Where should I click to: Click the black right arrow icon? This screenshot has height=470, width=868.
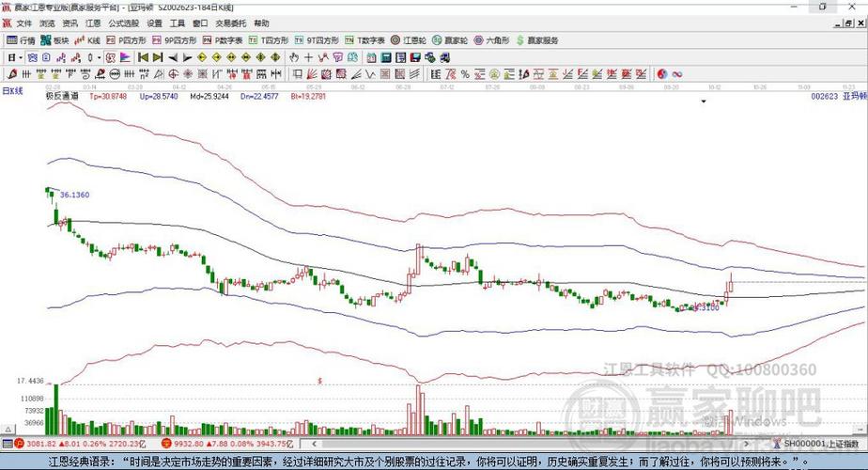point(187,57)
